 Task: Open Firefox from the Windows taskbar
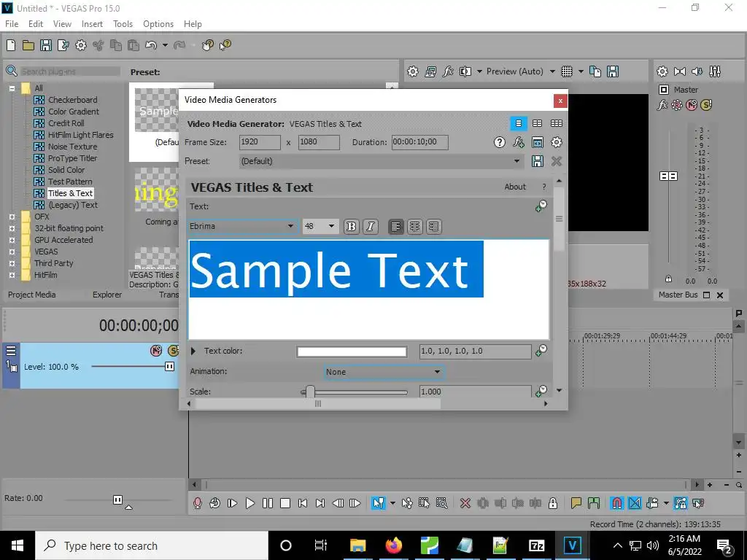coord(393,545)
